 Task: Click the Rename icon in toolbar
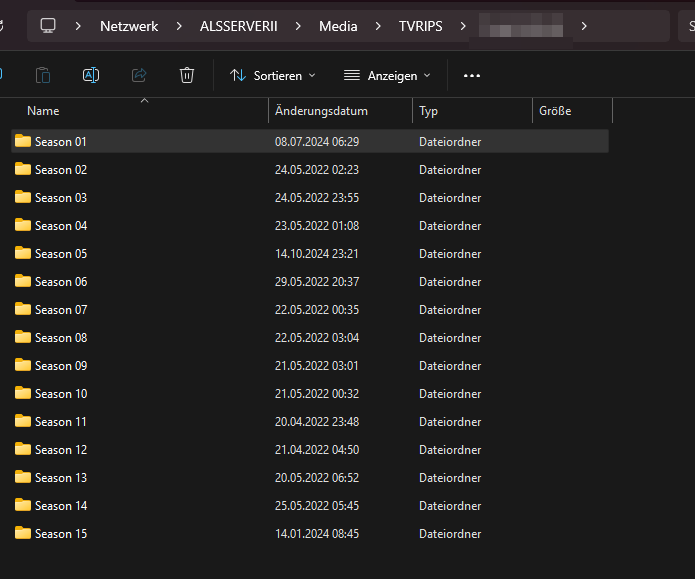91,75
